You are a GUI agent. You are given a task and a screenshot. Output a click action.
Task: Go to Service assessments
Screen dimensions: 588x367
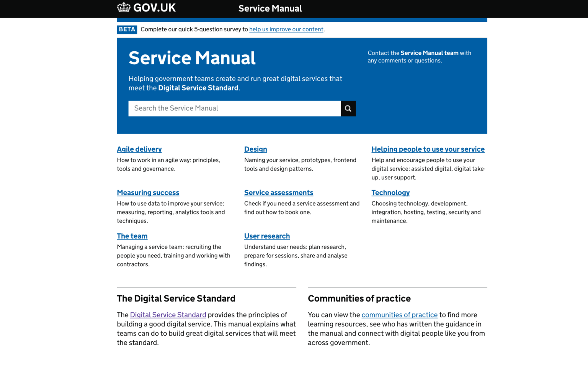(x=279, y=192)
